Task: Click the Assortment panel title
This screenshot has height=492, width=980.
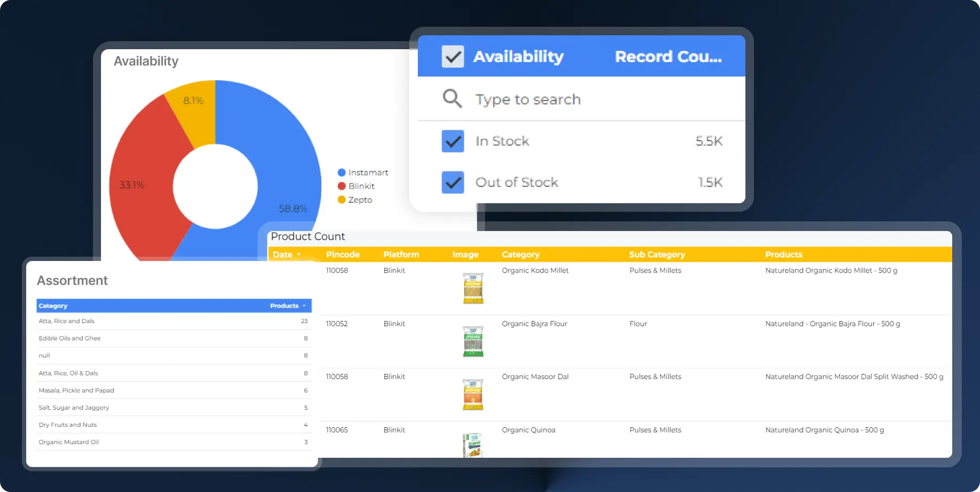Action: [x=72, y=281]
